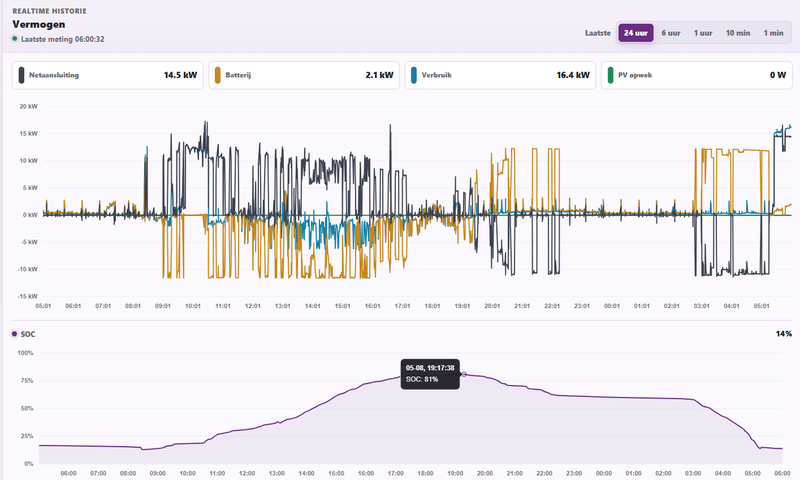This screenshot has width=800, height=480.
Task: Click the 00:01 time label on power chart
Action: tap(612, 306)
